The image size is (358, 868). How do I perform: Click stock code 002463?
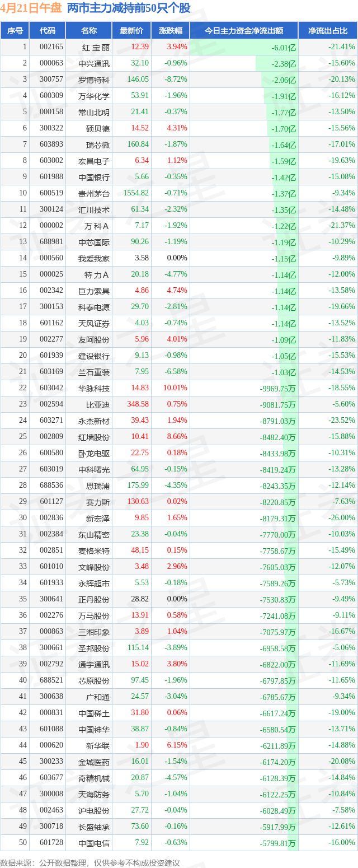click(51, 810)
